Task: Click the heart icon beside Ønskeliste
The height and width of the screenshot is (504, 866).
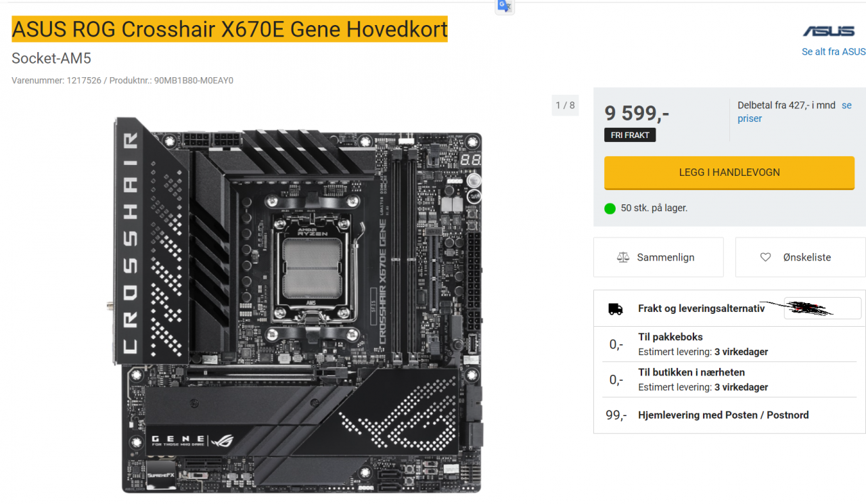Action: click(x=765, y=257)
